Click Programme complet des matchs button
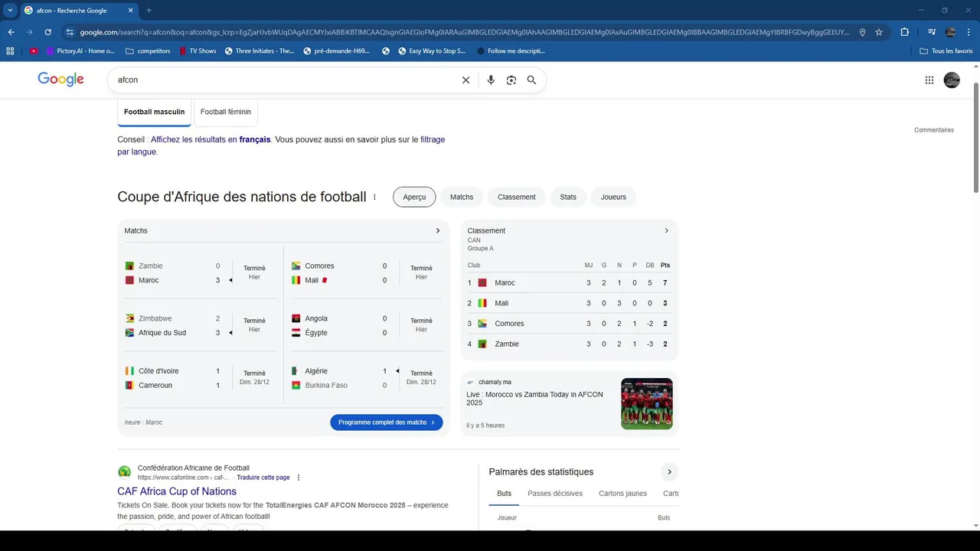The image size is (980, 551). click(387, 422)
